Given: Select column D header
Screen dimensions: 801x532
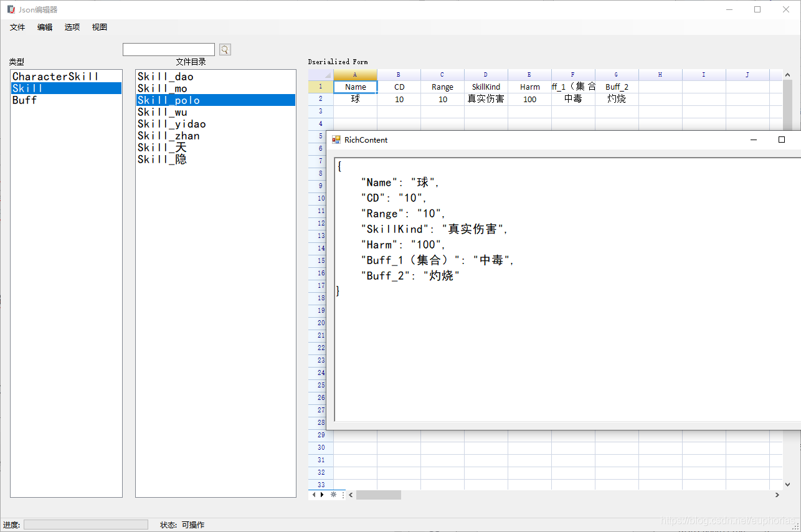Looking at the screenshot, I should click(x=486, y=75).
